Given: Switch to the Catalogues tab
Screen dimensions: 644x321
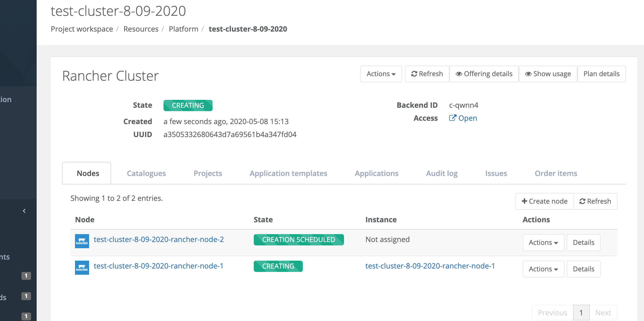Looking at the screenshot, I should tap(146, 173).
